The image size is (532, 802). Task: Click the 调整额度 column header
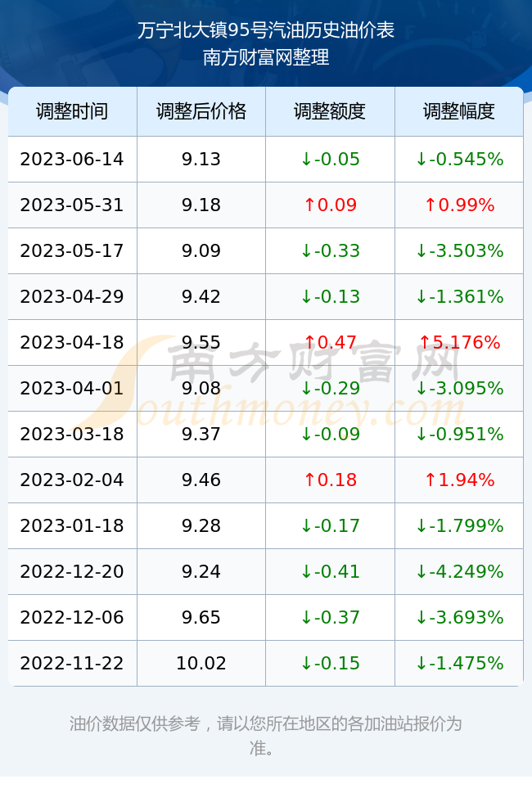330,111
